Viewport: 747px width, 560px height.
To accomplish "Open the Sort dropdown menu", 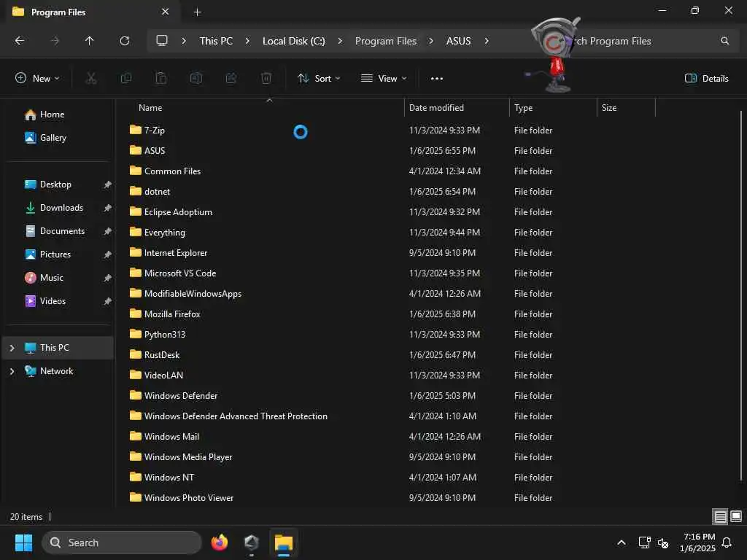I will (319, 79).
